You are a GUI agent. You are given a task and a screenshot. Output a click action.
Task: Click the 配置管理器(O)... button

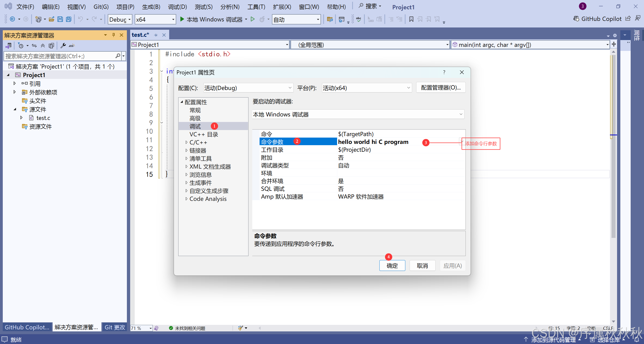coord(440,88)
